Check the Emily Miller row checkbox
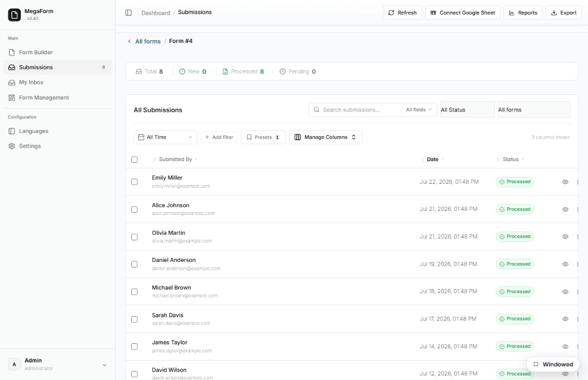588x380 pixels. [134, 182]
